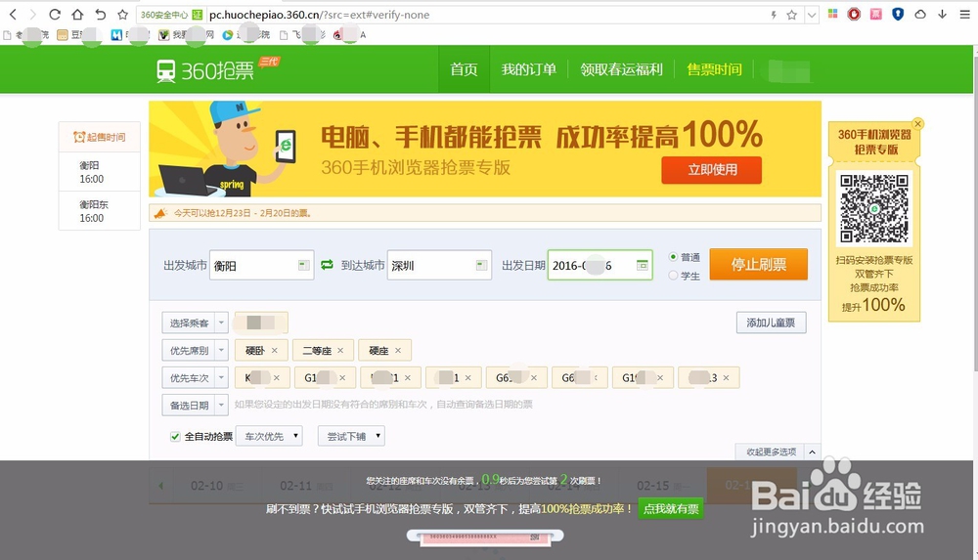The height and width of the screenshot is (560, 978).
Task: Click the 立即使用 banner button
Action: 712,170
